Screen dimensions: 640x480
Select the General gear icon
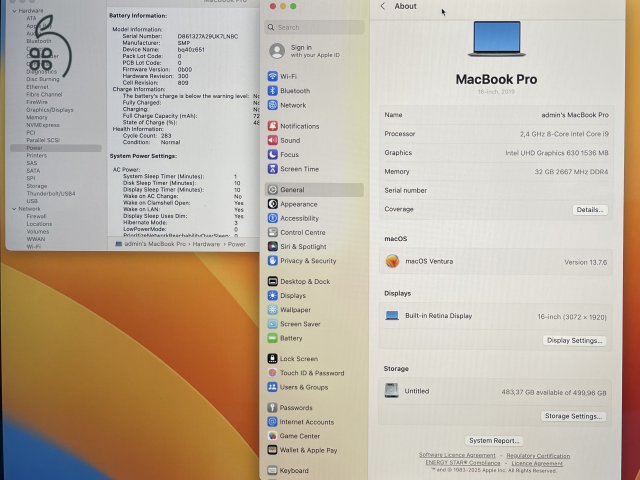tap(273, 190)
